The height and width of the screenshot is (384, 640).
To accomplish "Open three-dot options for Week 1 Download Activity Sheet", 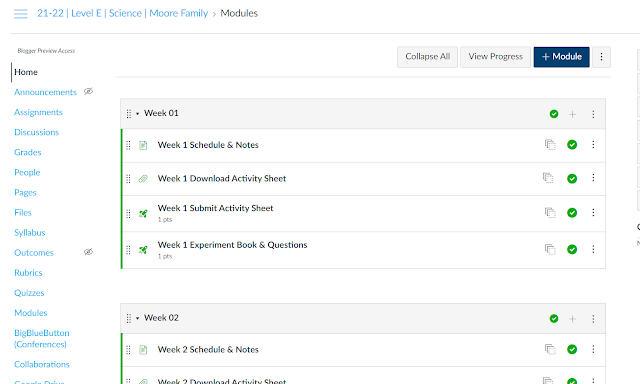I will point(593,178).
